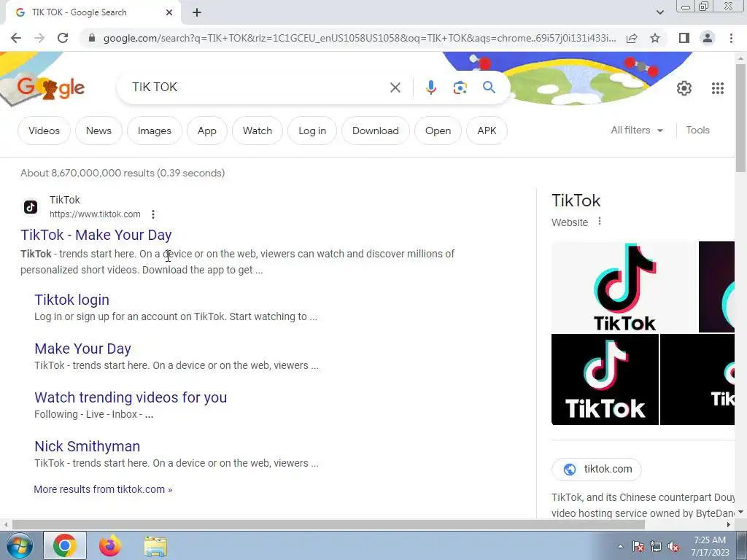This screenshot has height=560, width=747.
Task: Open the Google apps grid
Action: coord(718,88)
